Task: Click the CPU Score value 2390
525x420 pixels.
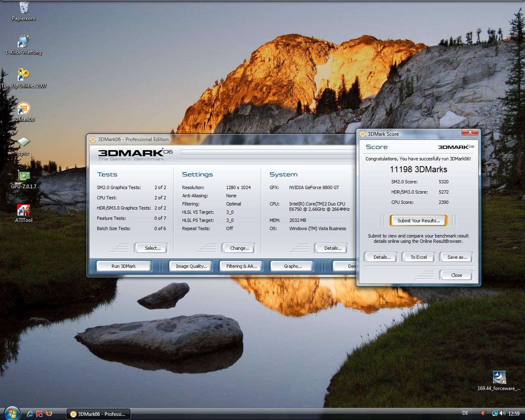Action: 443,202
